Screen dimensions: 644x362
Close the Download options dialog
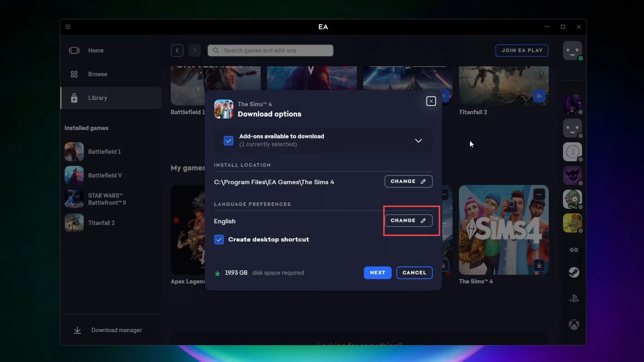(431, 101)
